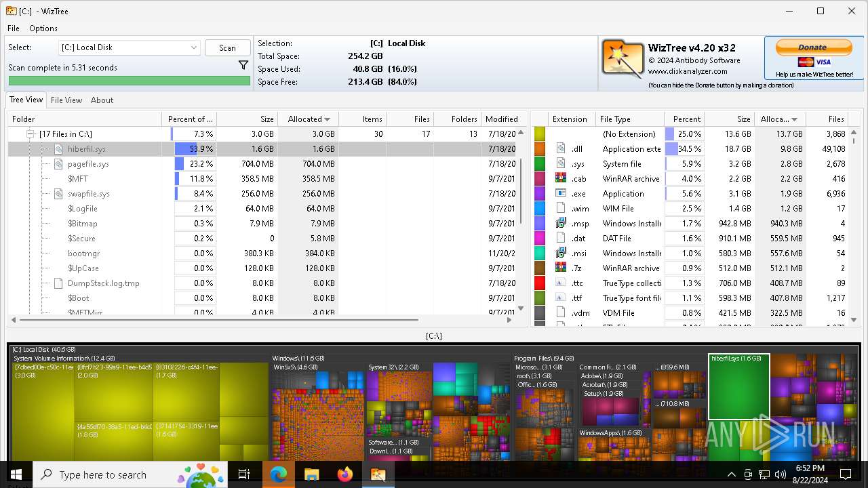Select the $MFT row
Image resolution: width=868 pixels, height=488 pixels.
click(x=264, y=179)
